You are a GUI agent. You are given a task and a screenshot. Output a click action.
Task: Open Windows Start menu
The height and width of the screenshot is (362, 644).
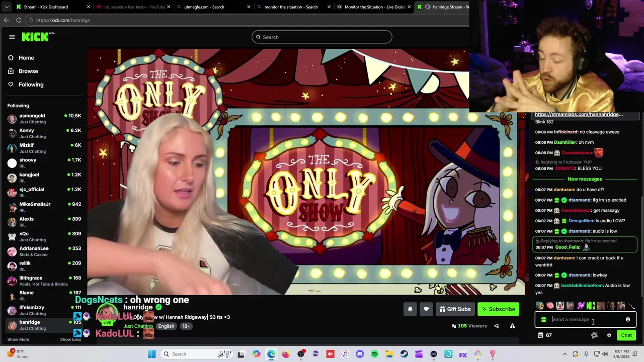tap(151, 354)
